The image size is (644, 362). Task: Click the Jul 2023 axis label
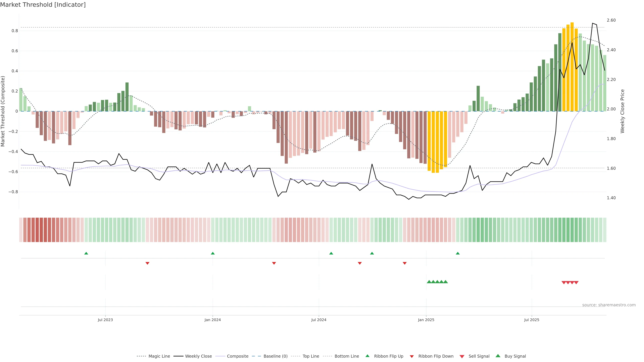[105, 320]
